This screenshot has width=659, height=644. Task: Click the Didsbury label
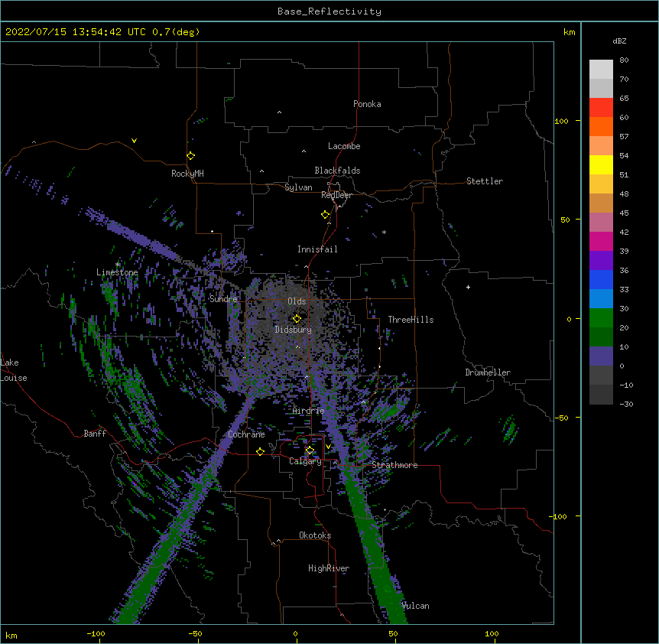[x=294, y=330]
